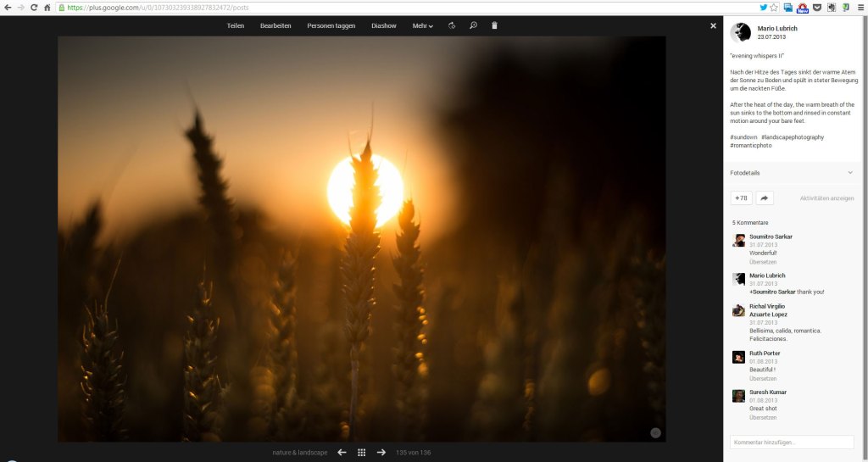Screen dimensions: 868x462
Task: Reload the page in browser
Action: point(34,7)
